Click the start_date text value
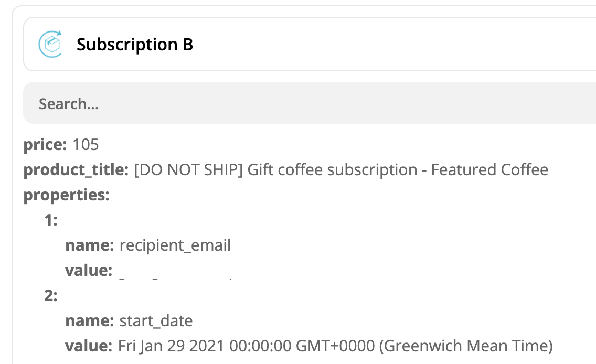Viewport: 596px width, 364px height. (x=156, y=320)
